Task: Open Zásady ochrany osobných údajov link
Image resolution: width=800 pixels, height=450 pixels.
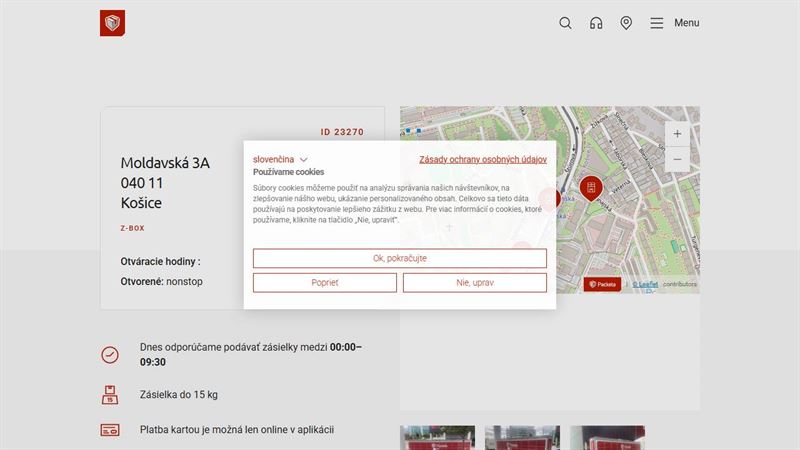Action: point(483,159)
